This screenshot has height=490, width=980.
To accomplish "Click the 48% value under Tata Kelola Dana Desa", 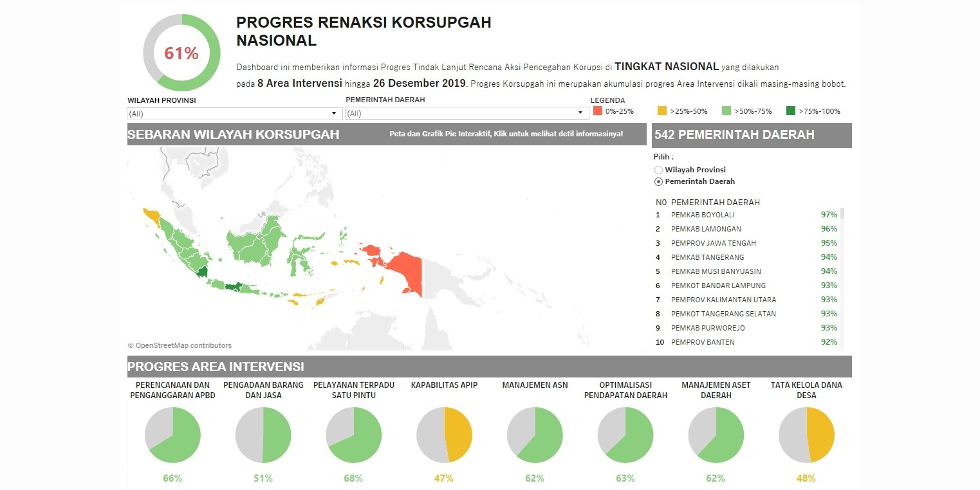I will coord(806,478).
